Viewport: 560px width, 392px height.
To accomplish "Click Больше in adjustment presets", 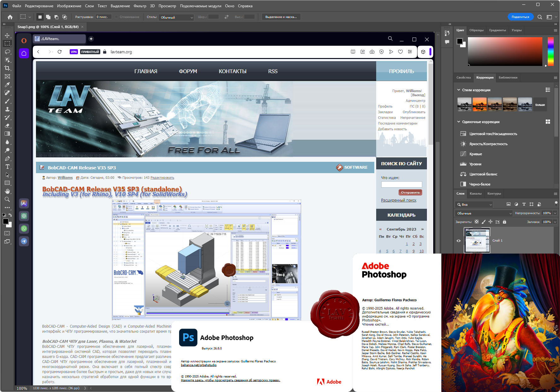I will pos(540,105).
